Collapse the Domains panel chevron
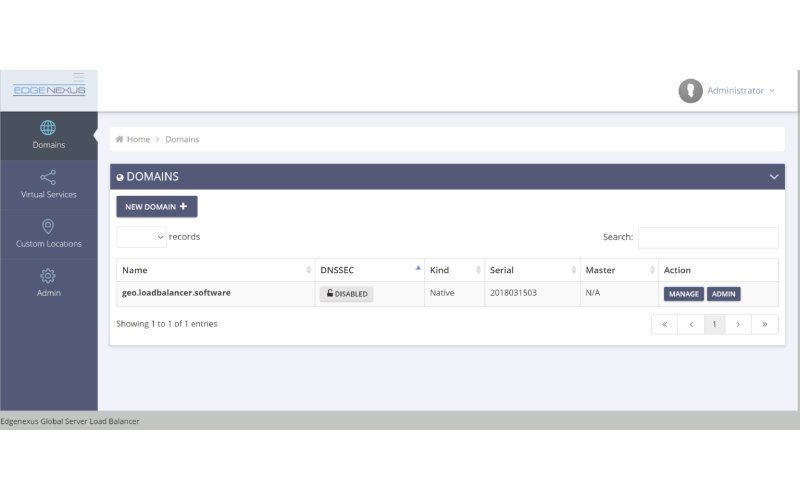The image size is (800, 500). (x=773, y=177)
